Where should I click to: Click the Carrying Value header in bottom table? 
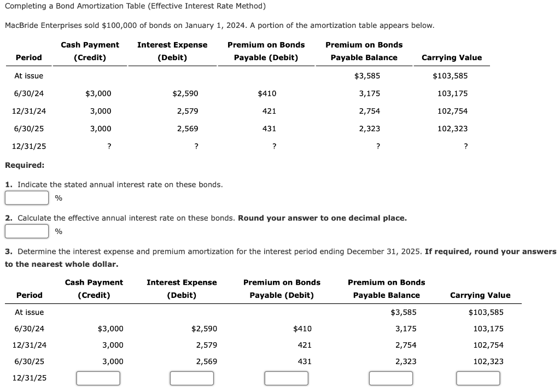pyautogui.click(x=480, y=295)
